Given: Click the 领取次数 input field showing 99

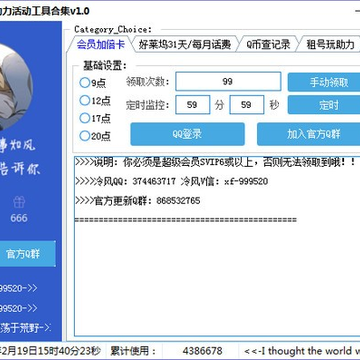Looking at the screenshot, I should point(228,82).
